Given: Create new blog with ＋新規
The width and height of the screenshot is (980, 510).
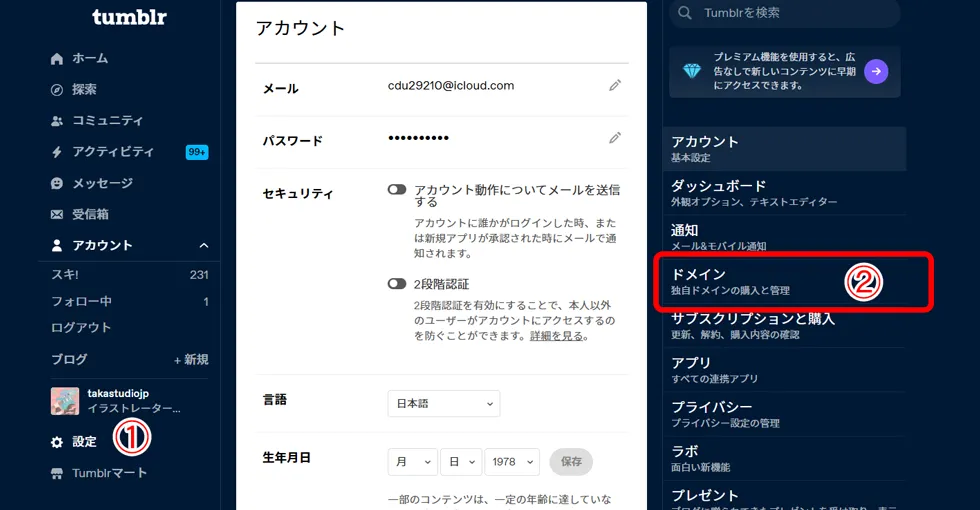Looking at the screenshot, I should point(191,360).
